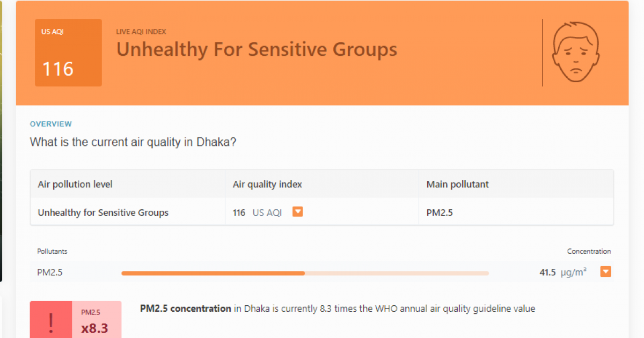Click the heading Unhealthy For Sensitive Groups
644x338 pixels.
pyautogui.click(x=257, y=49)
